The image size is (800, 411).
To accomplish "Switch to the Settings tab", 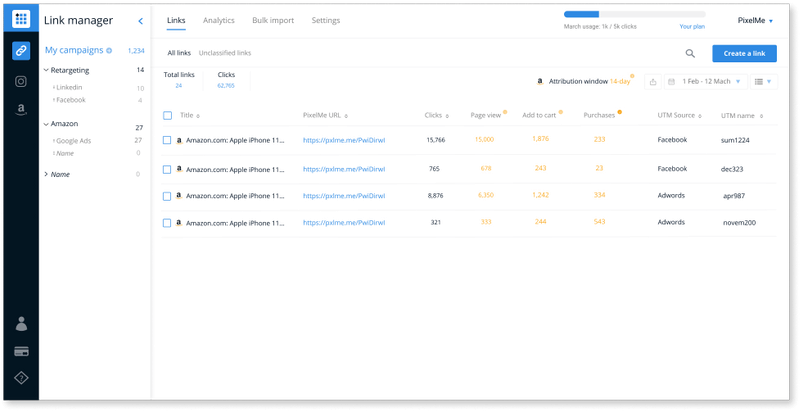I will [326, 21].
